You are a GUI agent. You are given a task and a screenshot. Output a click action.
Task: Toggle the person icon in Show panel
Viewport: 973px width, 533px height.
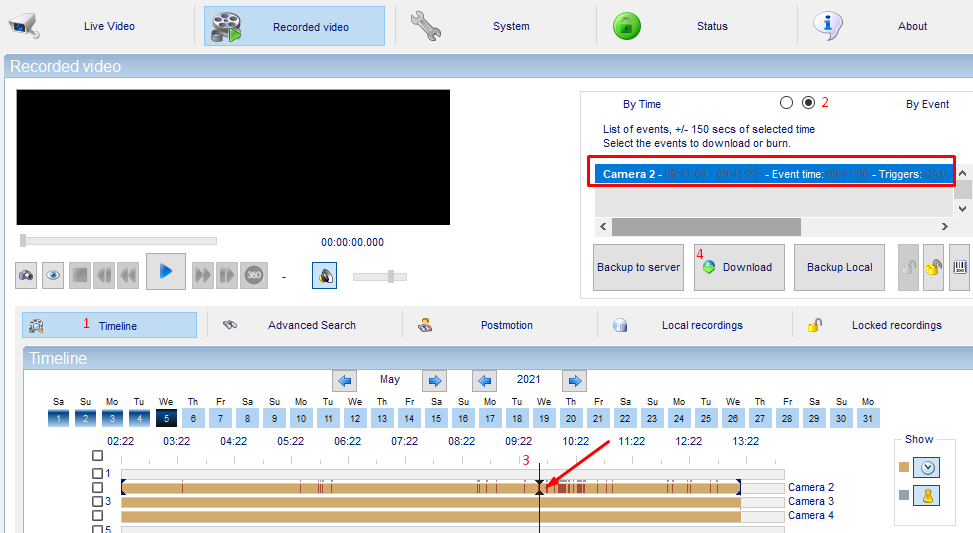click(x=927, y=495)
